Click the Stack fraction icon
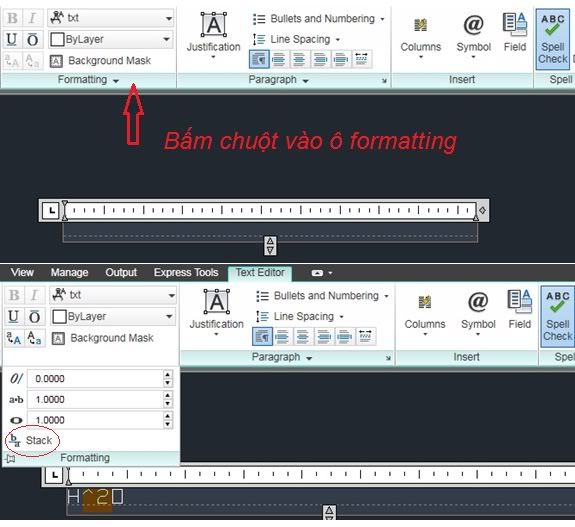Viewport: 575px width, 527px height. coord(31,440)
